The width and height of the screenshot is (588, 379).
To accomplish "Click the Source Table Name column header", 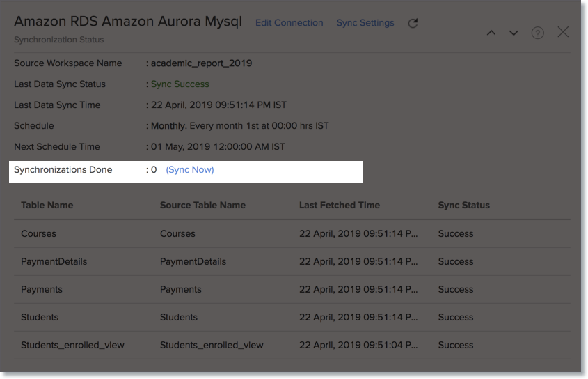I will click(203, 205).
